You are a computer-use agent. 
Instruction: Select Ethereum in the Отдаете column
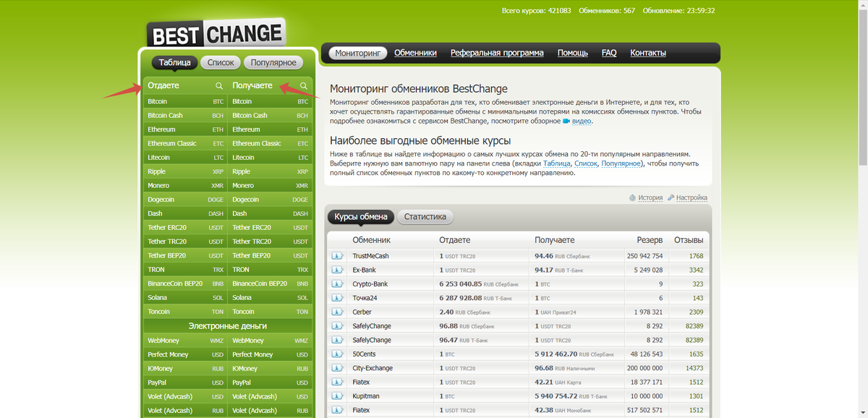[186, 129]
